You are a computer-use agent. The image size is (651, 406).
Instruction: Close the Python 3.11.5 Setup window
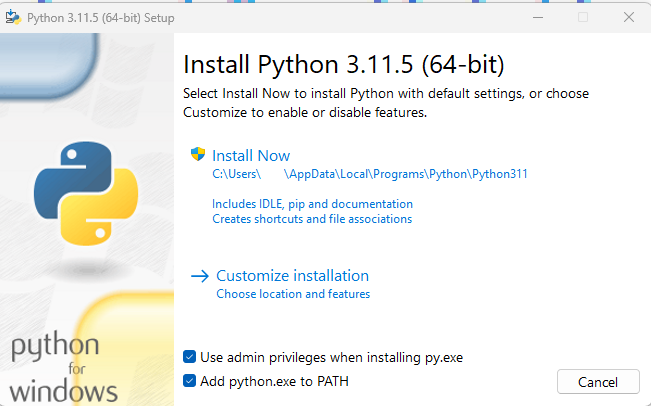pos(629,17)
